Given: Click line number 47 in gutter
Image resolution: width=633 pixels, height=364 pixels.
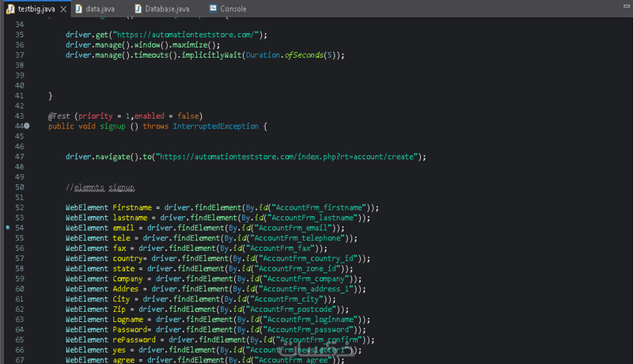Looking at the screenshot, I should coord(19,157).
